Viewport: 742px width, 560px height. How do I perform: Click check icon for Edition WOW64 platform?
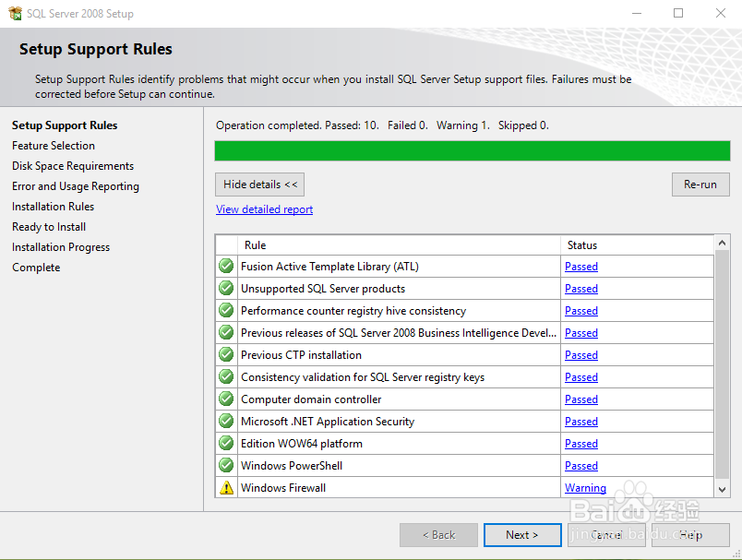(226, 443)
